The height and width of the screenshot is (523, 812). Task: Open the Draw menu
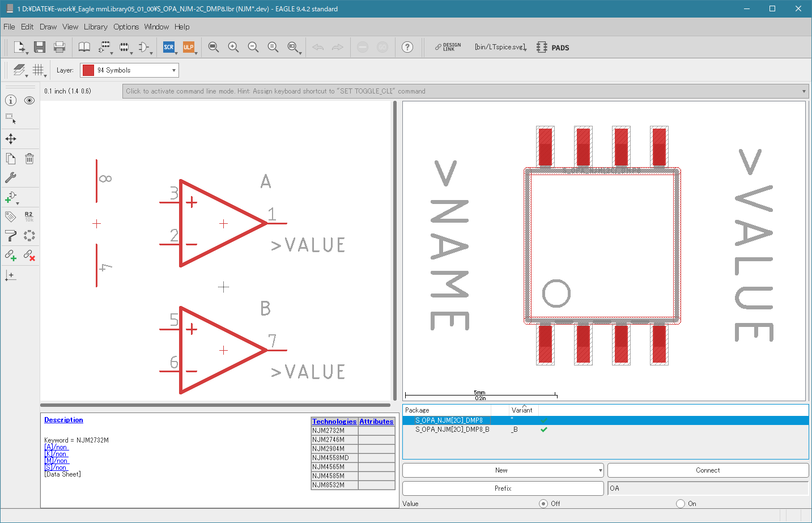click(x=48, y=27)
